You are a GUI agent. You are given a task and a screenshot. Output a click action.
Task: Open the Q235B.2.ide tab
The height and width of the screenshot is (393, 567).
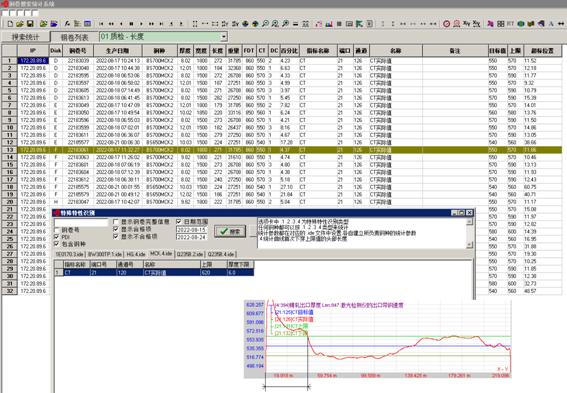[189, 254]
